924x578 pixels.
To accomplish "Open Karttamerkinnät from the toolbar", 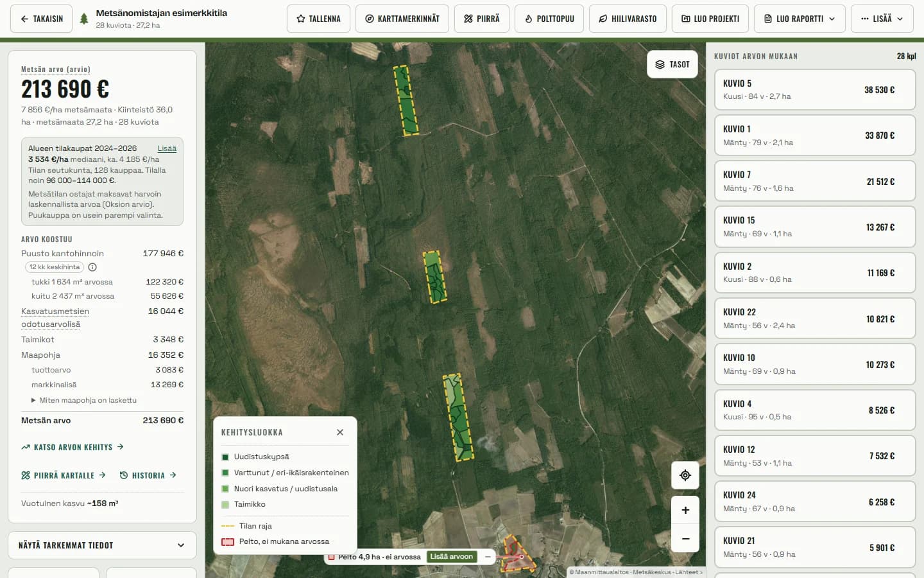I will click(402, 19).
